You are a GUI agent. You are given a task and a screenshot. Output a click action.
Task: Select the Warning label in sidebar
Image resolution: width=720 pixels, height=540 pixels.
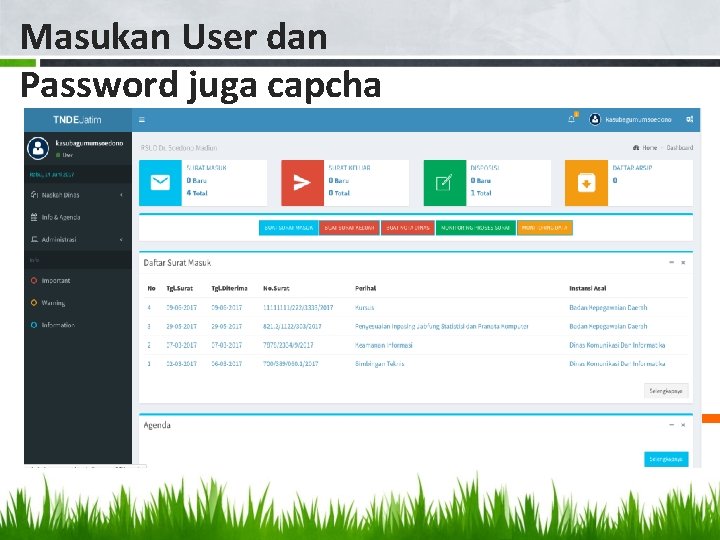tap(53, 303)
